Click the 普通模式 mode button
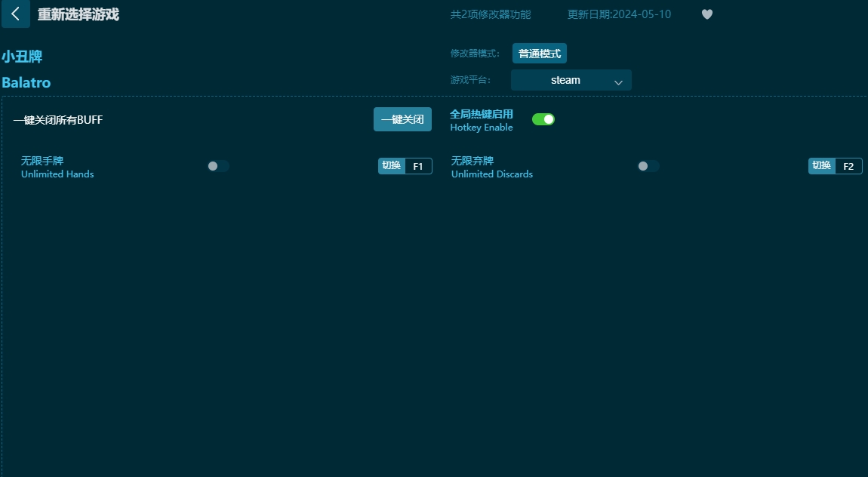Viewport: 868px width, 477px height. click(x=539, y=54)
